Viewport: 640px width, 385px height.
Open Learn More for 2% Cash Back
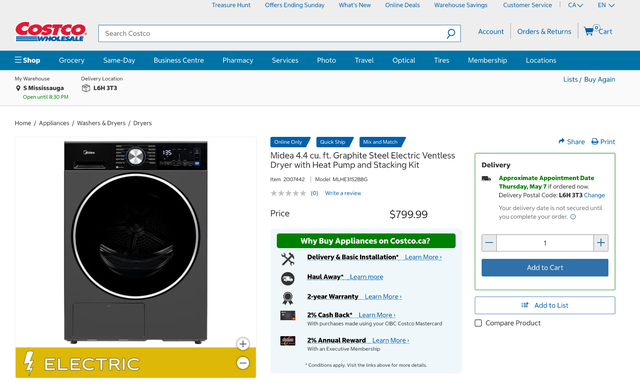pyautogui.click(x=377, y=315)
